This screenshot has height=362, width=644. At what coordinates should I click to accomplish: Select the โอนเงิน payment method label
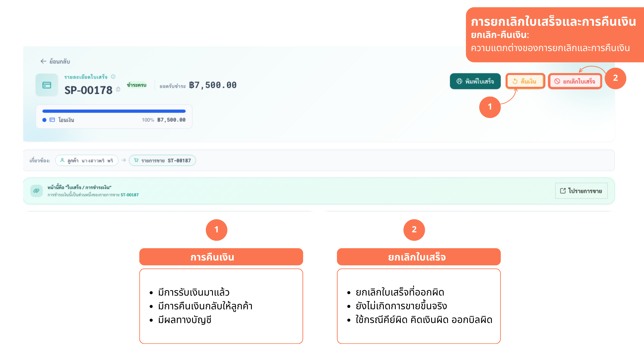coord(66,120)
